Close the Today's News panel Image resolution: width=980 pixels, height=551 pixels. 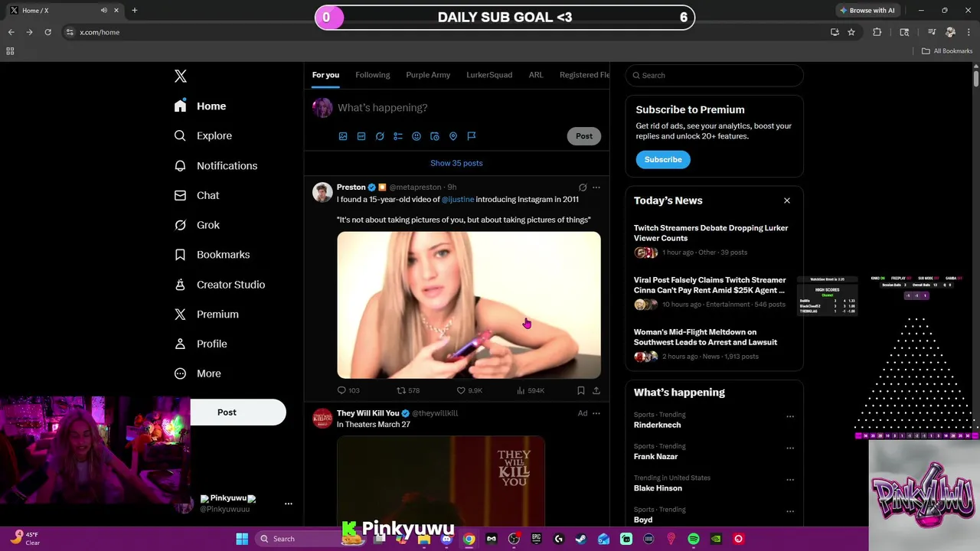pyautogui.click(x=787, y=201)
